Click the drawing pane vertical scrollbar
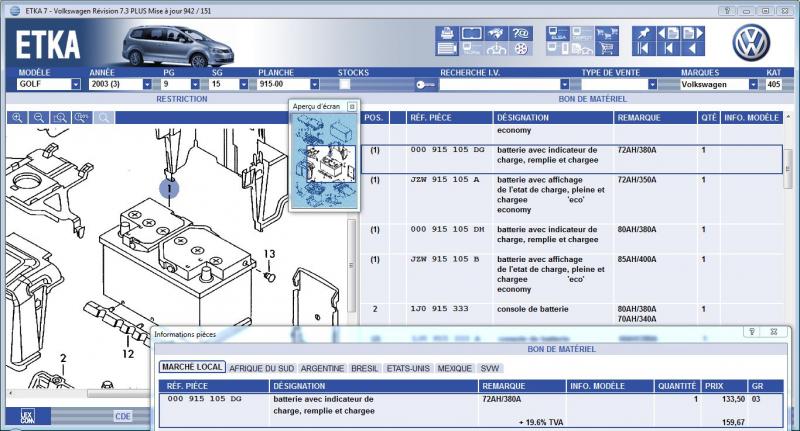Viewport: 800px width, 431px height. click(351, 265)
